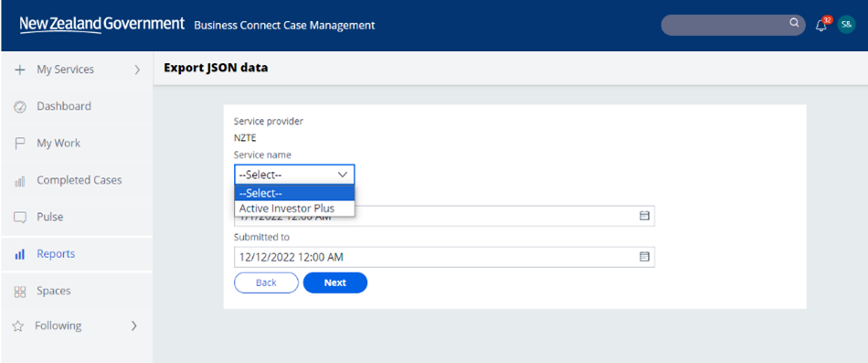
Task: Open the notifications bell icon
Action: 821,26
